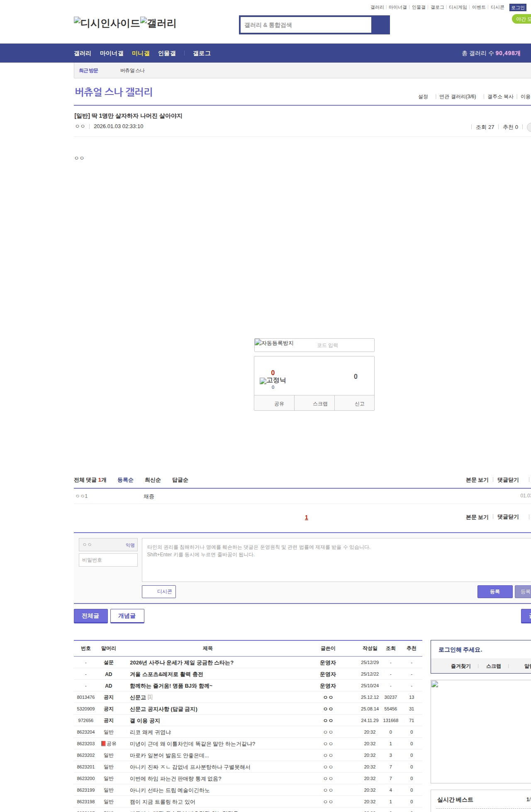Expand the 갤로그 menu in navigation bar
The height and width of the screenshot is (812, 531).
point(202,53)
